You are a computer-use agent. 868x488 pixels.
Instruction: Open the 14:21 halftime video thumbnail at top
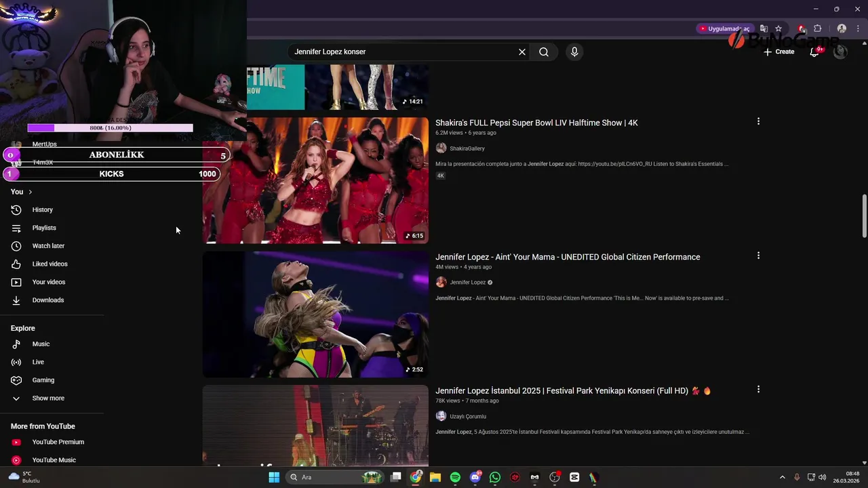tap(338, 87)
